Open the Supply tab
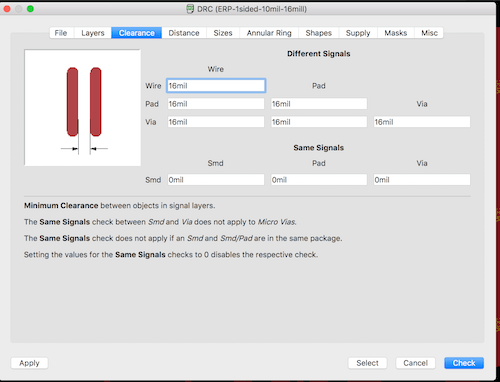 coord(358,33)
